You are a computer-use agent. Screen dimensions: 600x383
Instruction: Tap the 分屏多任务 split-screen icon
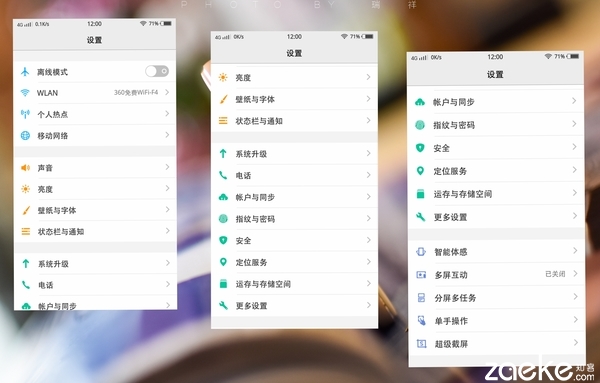click(421, 297)
